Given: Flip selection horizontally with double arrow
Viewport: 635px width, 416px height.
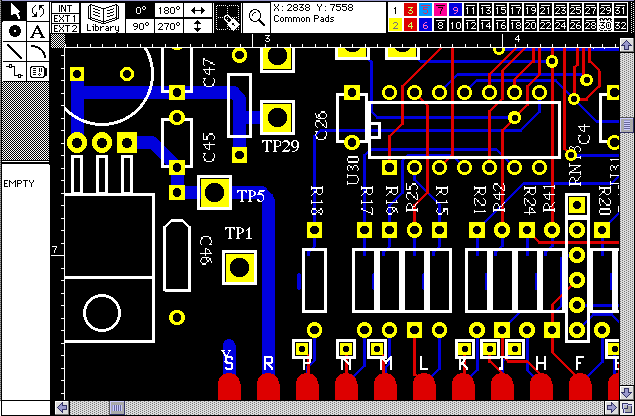Looking at the screenshot, I should (197, 9).
